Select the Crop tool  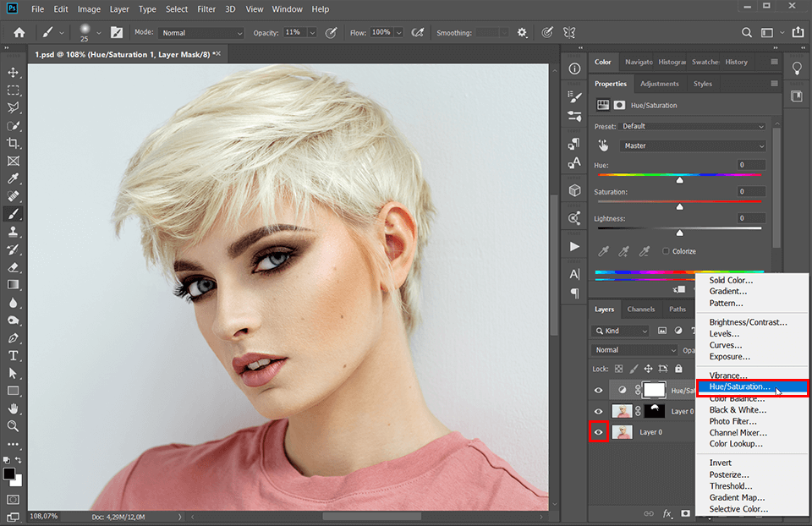click(x=14, y=143)
